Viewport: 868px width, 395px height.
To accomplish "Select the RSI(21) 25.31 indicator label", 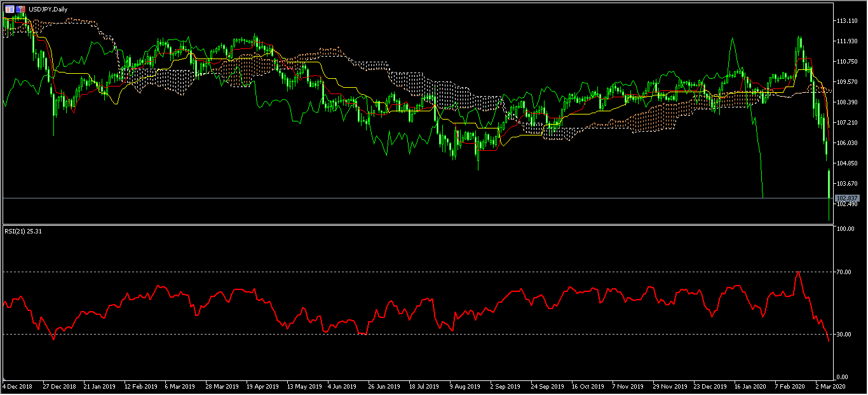I will [x=22, y=232].
